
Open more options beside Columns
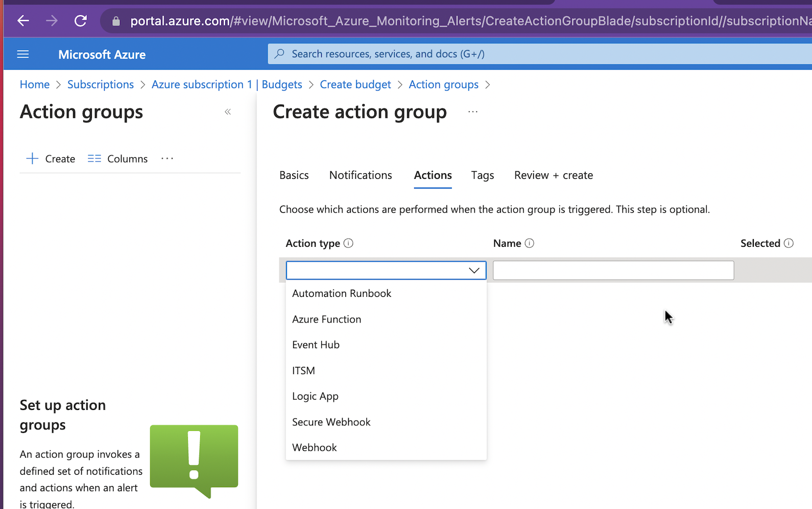168,158
